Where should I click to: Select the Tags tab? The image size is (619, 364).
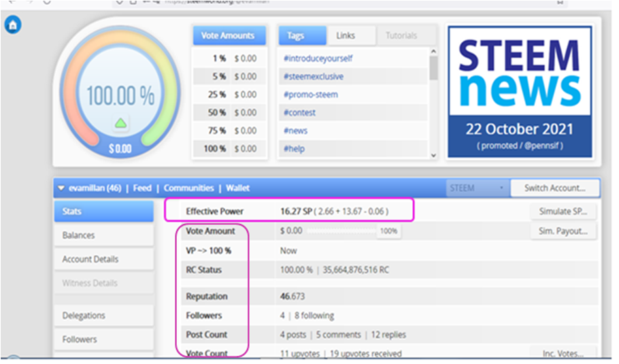point(303,35)
